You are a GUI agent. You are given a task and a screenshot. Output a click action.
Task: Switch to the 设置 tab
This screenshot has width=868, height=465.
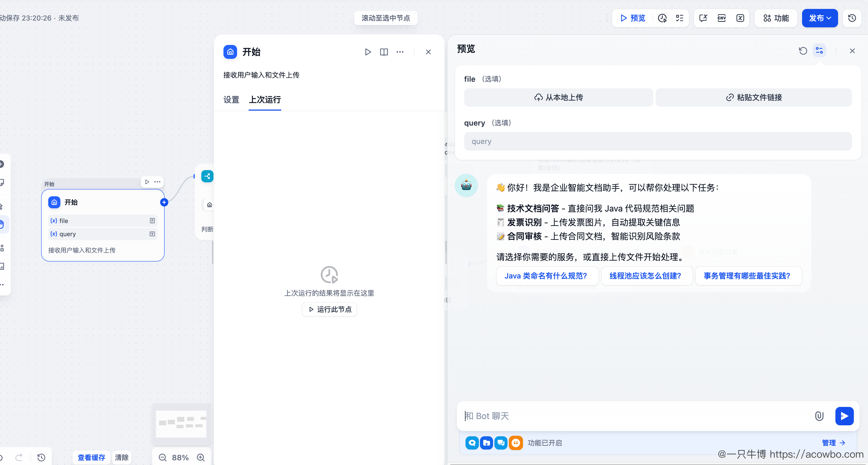231,100
